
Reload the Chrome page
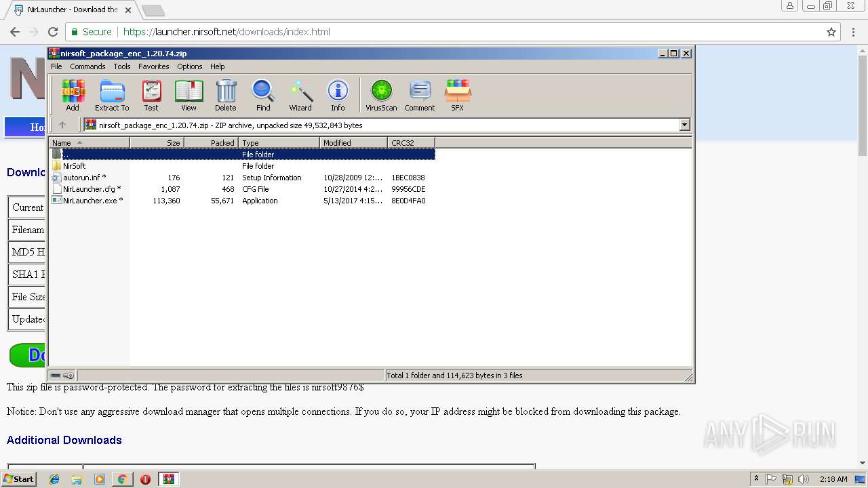53,32
